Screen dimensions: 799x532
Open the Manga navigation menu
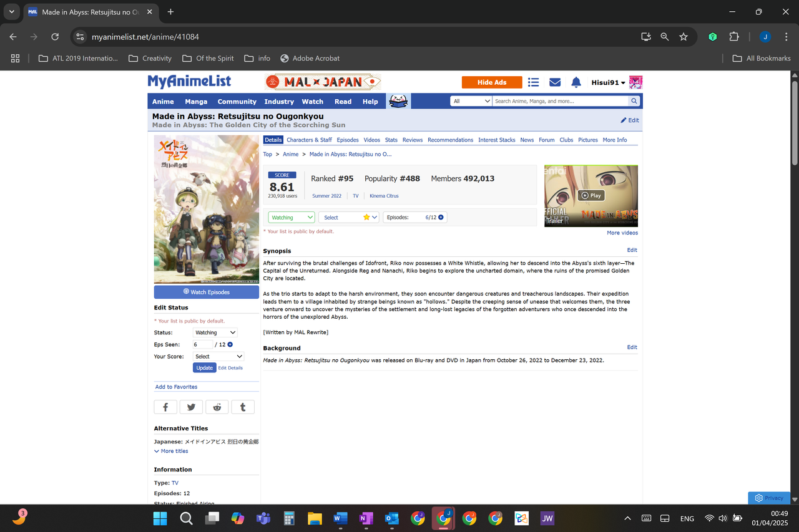196,101
